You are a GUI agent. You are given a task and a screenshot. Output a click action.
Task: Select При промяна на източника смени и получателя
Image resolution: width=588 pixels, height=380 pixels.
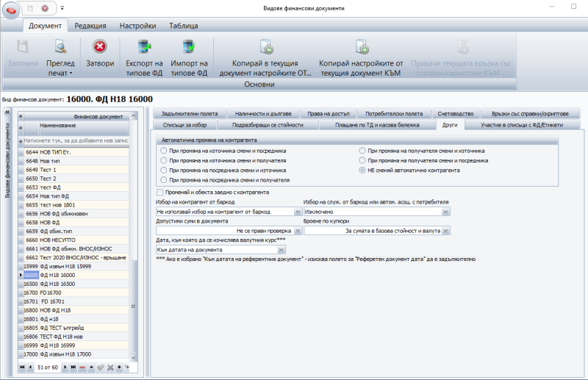(163, 160)
